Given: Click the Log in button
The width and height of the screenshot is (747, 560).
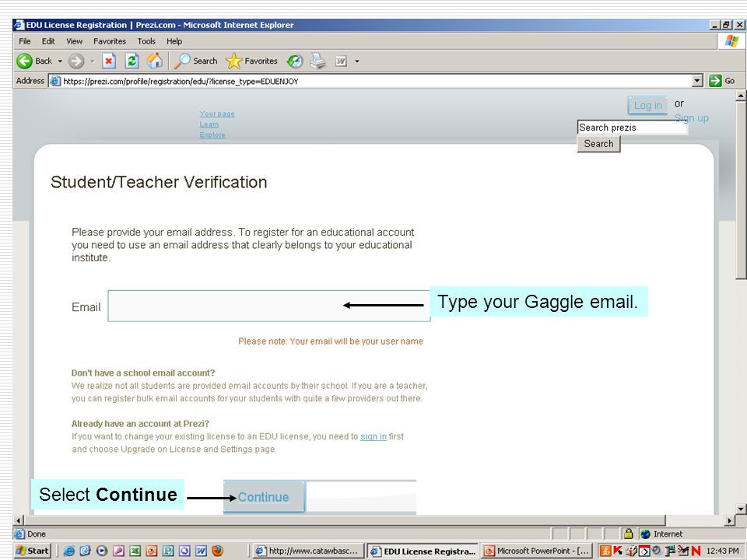Looking at the screenshot, I should pyautogui.click(x=647, y=105).
